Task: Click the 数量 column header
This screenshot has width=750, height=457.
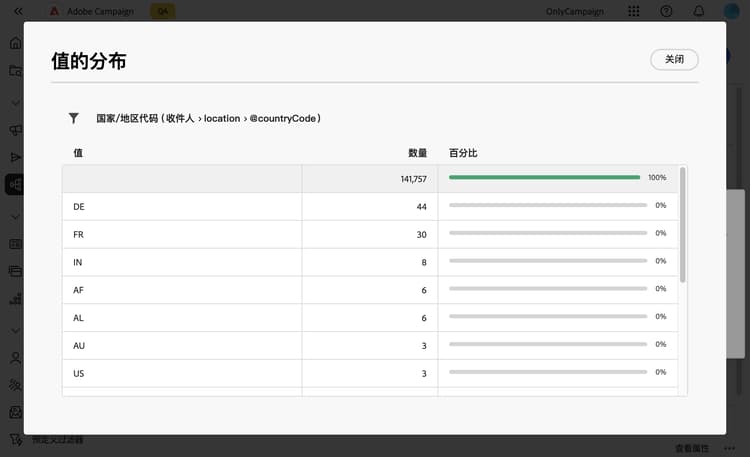Action: pos(417,153)
